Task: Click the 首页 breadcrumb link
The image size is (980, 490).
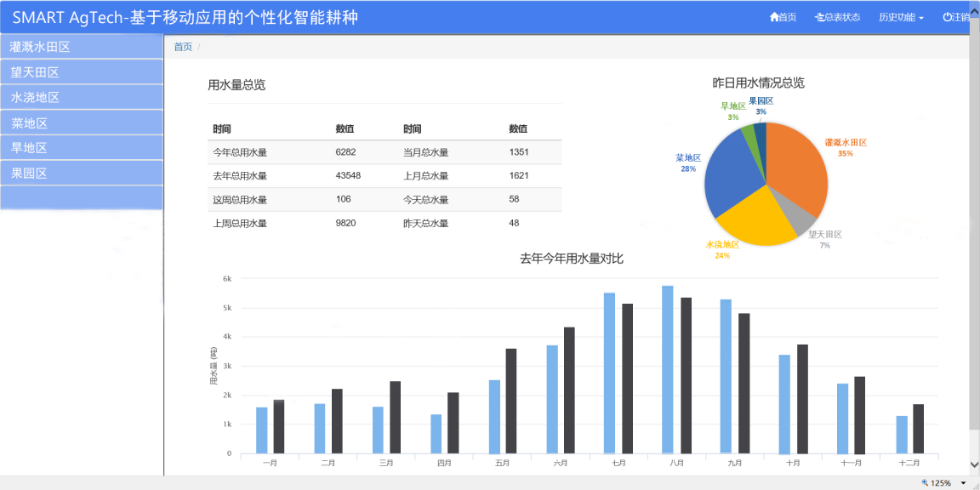Action: pos(183,47)
